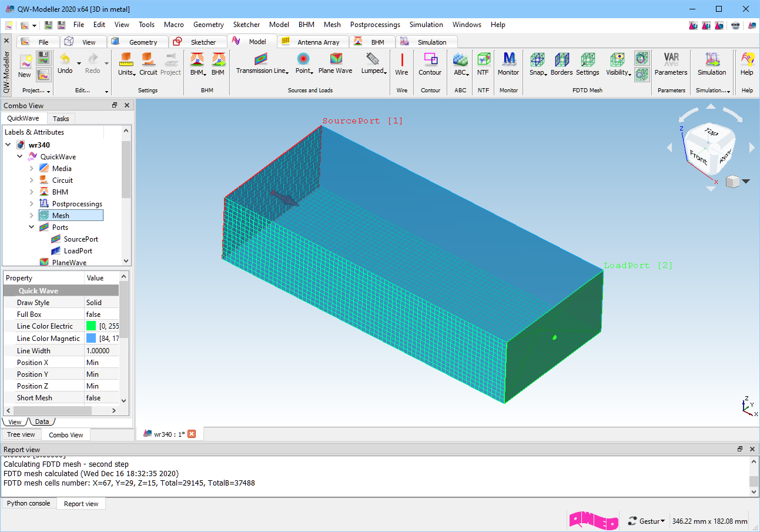Switch to the Tasks tab
The image size is (760, 532).
point(61,119)
